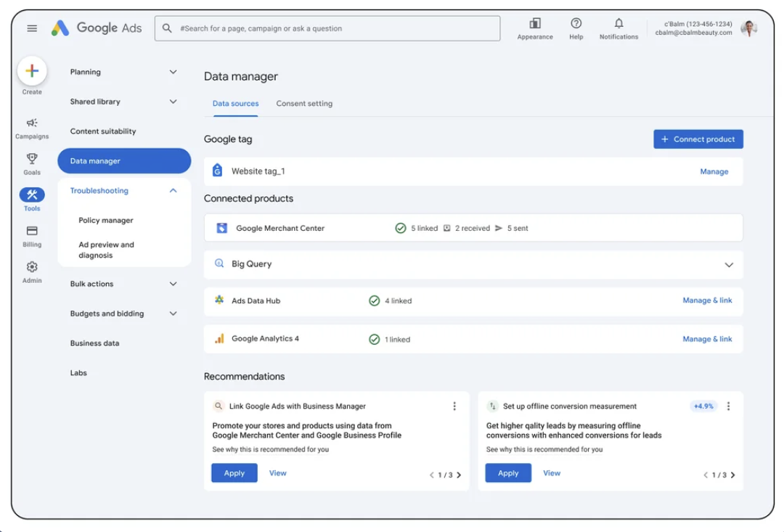
Task: Open more options on offline conversion card
Action: tap(729, 406)
